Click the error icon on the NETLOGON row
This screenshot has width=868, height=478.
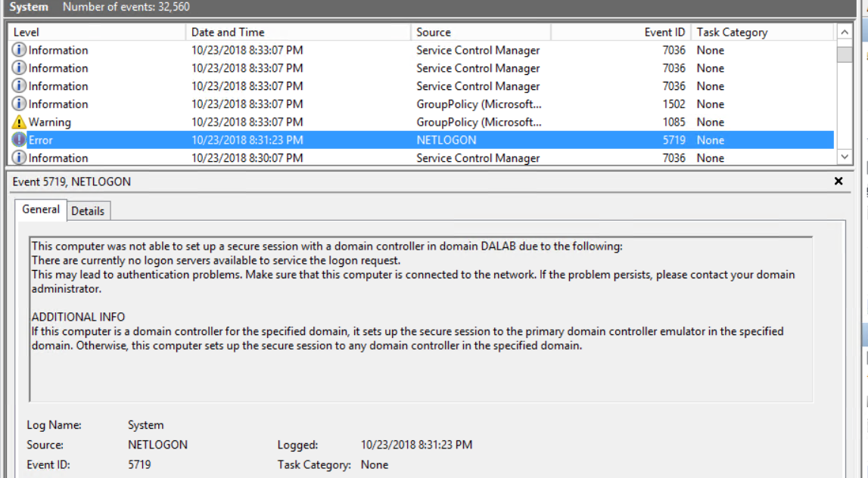pos(19,140)
